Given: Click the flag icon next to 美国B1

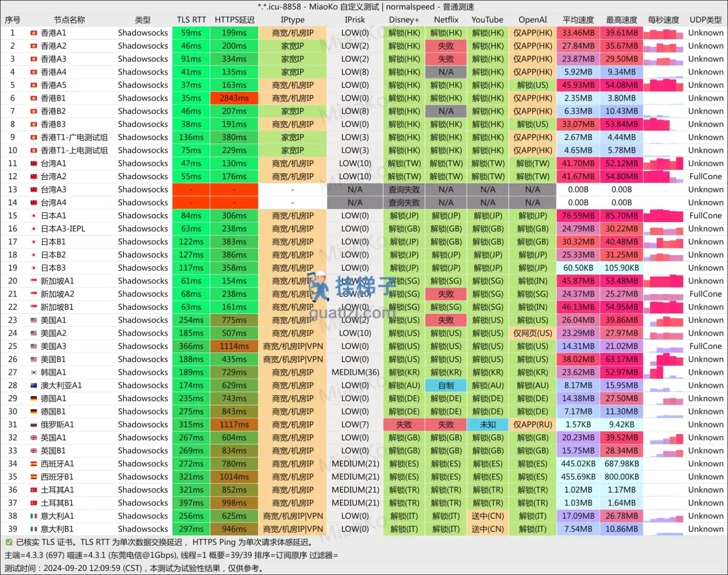Looking at the screenshot, I should click(34, 359).
